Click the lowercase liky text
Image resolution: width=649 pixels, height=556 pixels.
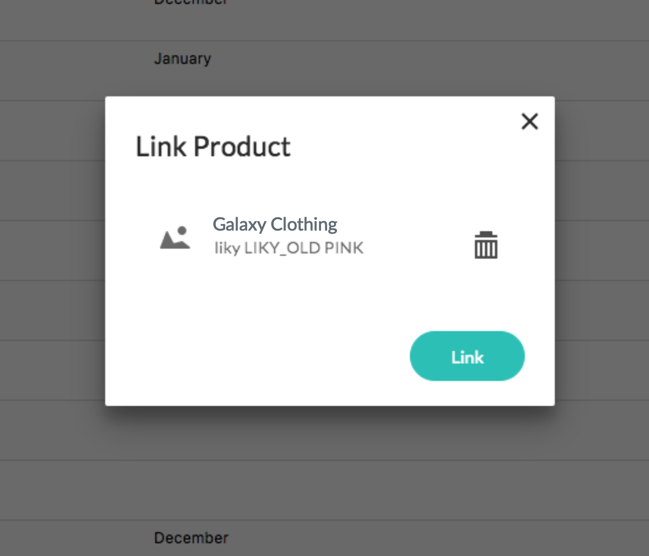click(227, 248)
